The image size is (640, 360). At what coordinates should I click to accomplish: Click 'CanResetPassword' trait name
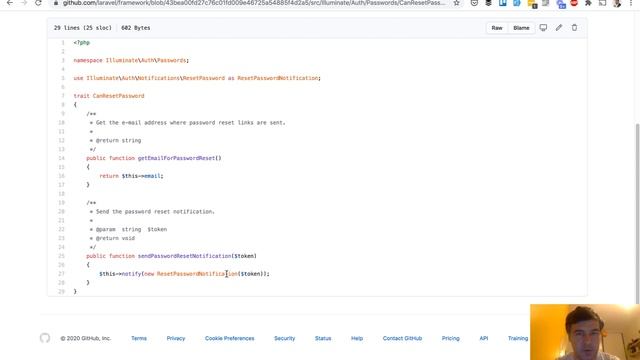click(118, 96)
